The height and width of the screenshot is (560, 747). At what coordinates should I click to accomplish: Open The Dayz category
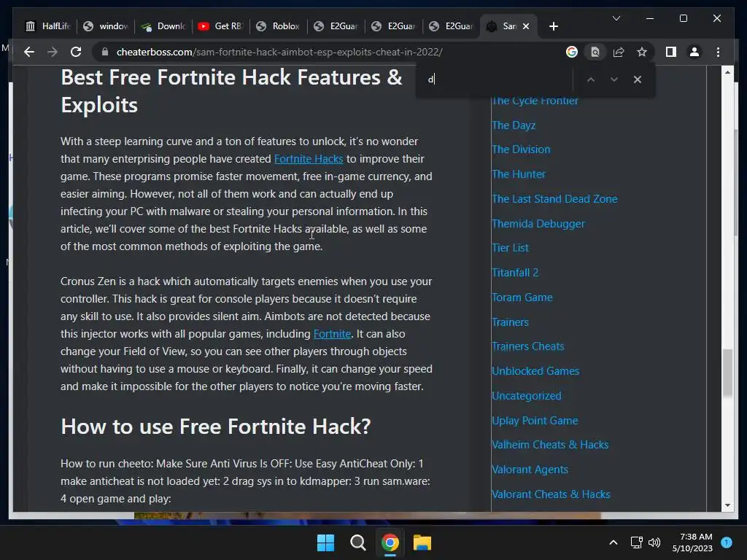coord(514,125)
